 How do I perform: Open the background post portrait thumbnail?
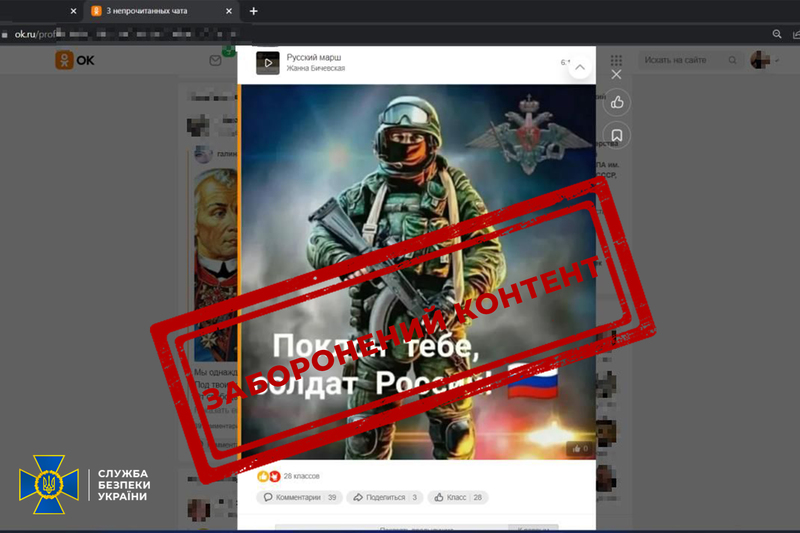click(216, 265)
